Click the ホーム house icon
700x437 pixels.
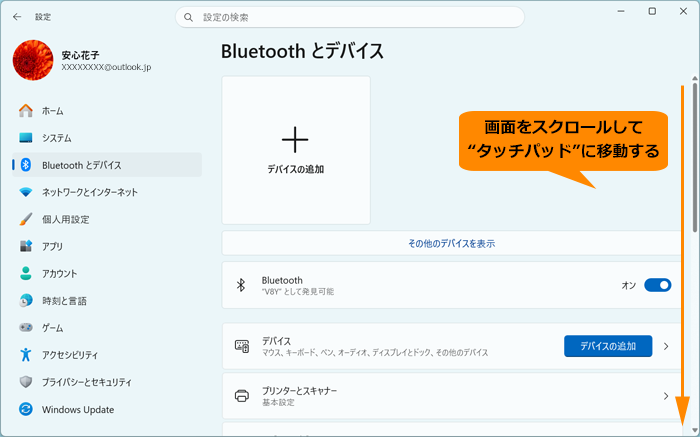[x=25, y=111]
